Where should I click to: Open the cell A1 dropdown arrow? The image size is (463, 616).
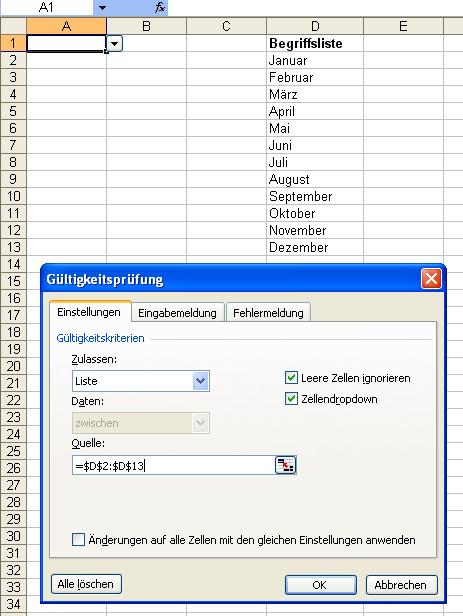[x=114, y=44]
